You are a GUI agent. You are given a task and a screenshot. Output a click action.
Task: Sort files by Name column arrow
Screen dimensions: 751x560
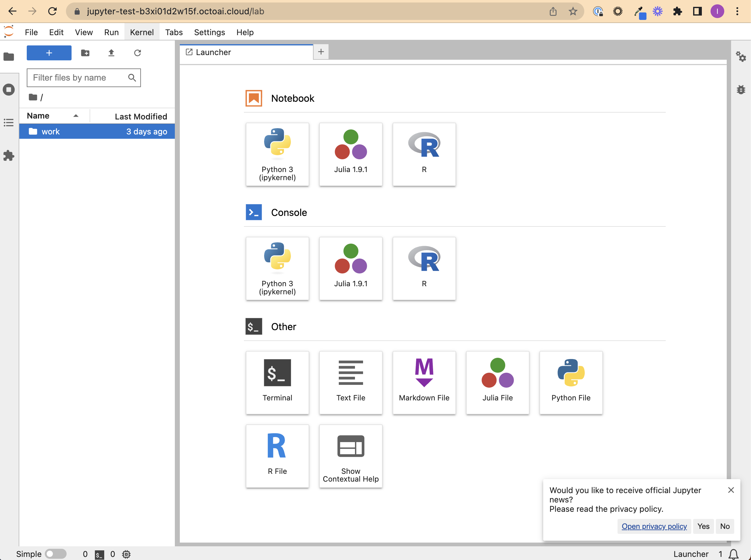point(76,116)
